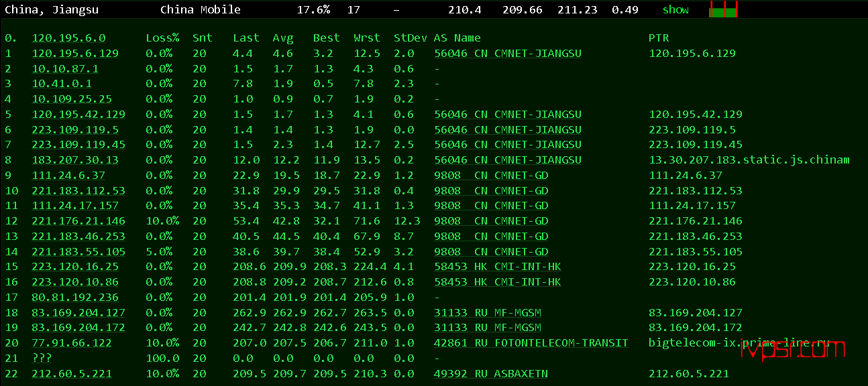Open AS link 9808 CMNET-GD for hop 14
The width and height of the screenshot is (868, 386).
[491, 252]
